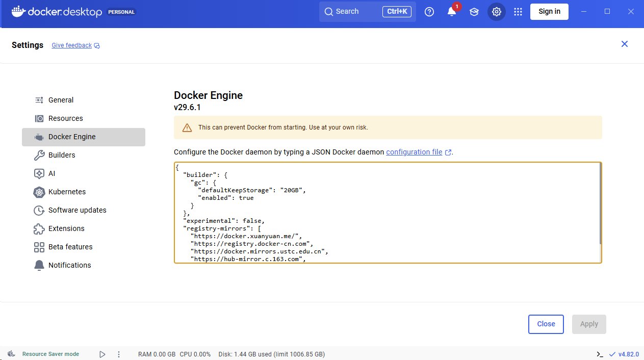Open notifications bell with red badge
Screen dimensions: 644x360
click(x=452, y=11)
